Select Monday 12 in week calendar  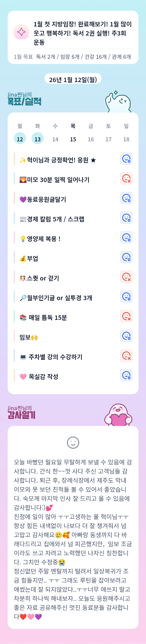pos(20,139)
